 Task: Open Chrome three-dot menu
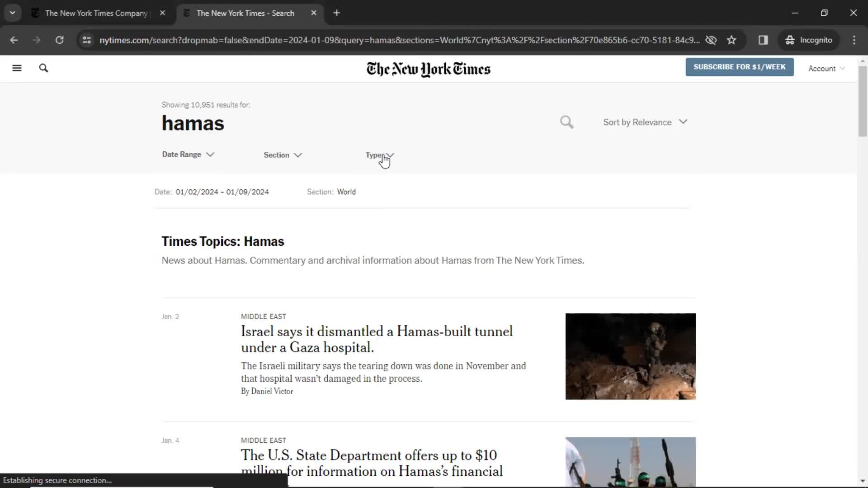click(x=854, y=40)
